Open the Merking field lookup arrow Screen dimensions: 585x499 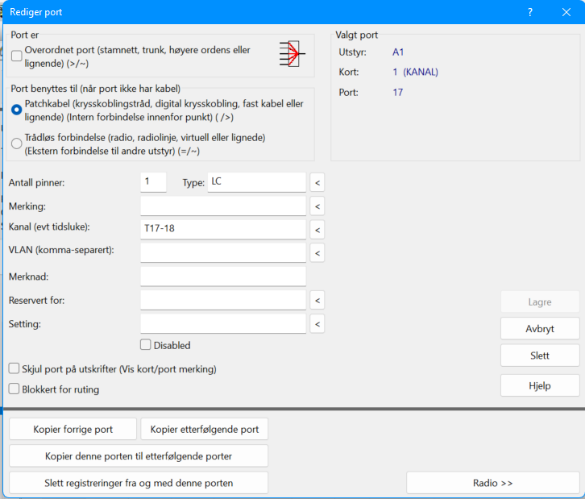pos(317,206)
